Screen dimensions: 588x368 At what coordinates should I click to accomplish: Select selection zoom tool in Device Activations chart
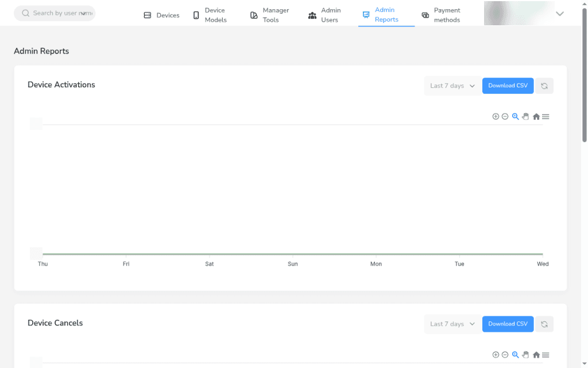click(516, 116)
